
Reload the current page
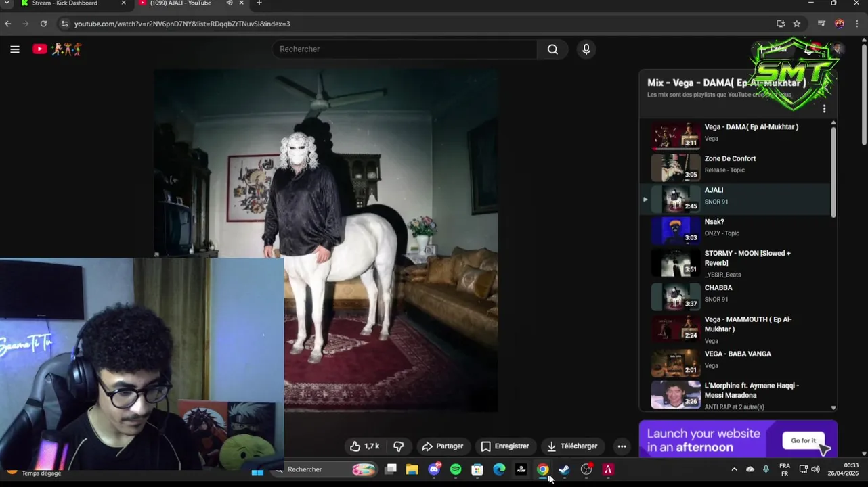tap(43, 24)
